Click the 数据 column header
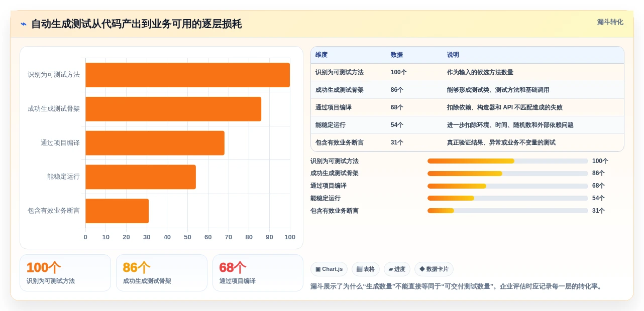644x311 pixels. (x=397, y=55)
